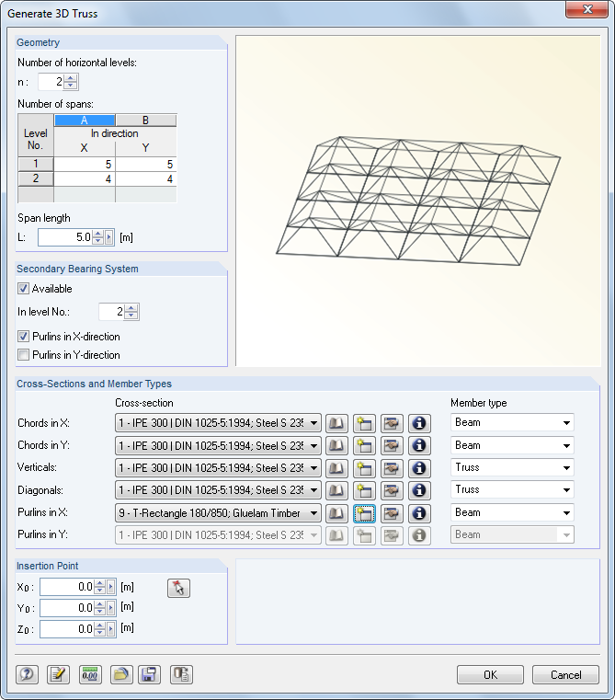Expand Purlins in X cross-section dropdown
Viewport: 615px width, 700px height.
(x=313, y=513)
